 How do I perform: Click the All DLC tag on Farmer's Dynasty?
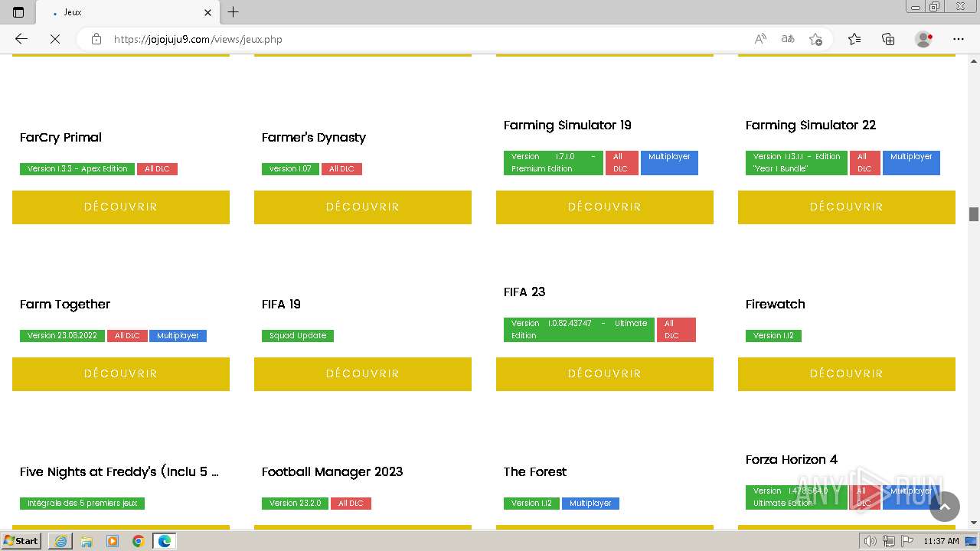tap(341, 169)
